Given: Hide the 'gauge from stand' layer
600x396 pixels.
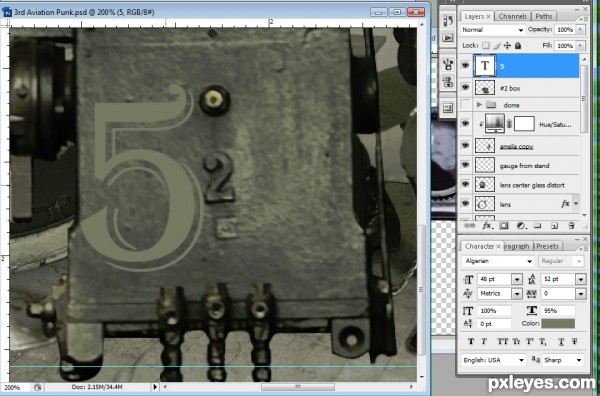Looking at the screenshot, I should pyautogui.click(x=465, y=165).
